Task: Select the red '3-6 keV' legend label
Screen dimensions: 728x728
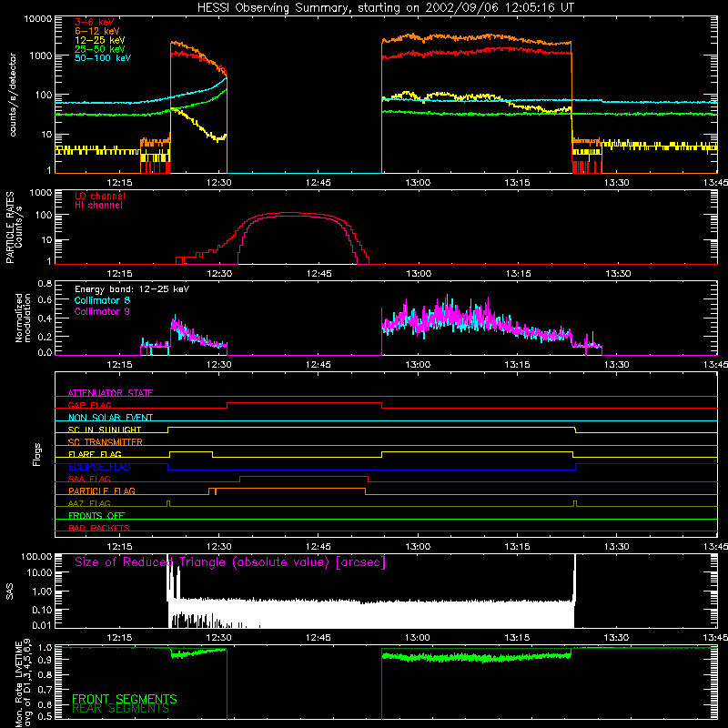Action: pos(94,22)
